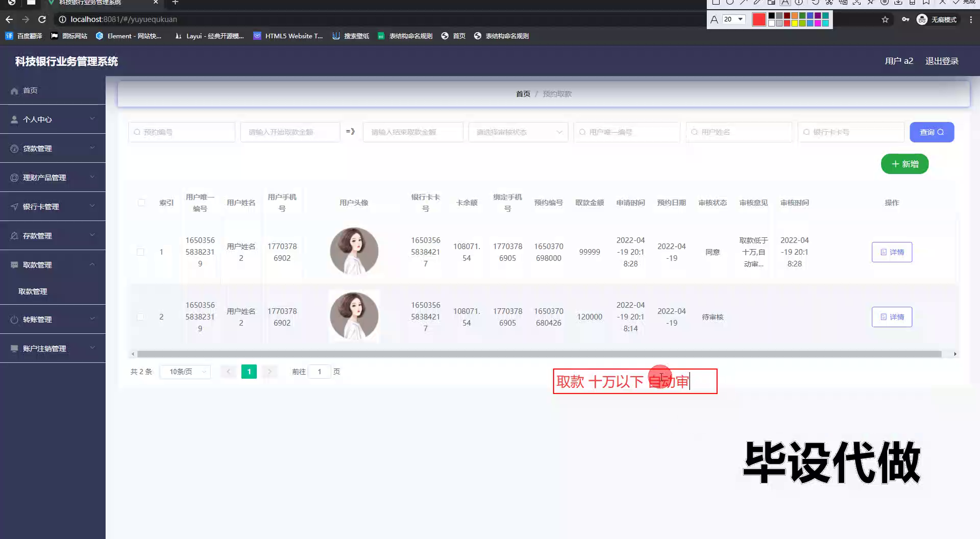Click the 理财产品管理 icon in sidebar
This screenshot has height=539, width=980.
coord(14,178)
